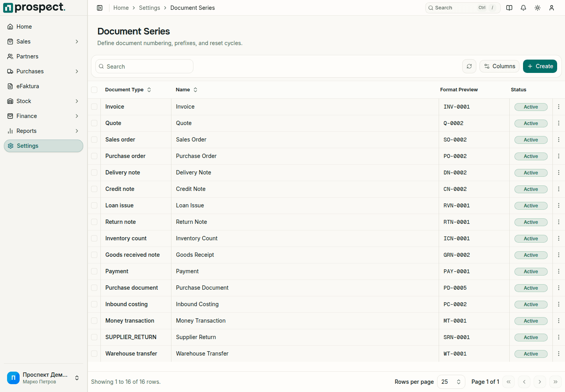Expand the Purchases menu
565x392 pixels.
pos(44,71)
